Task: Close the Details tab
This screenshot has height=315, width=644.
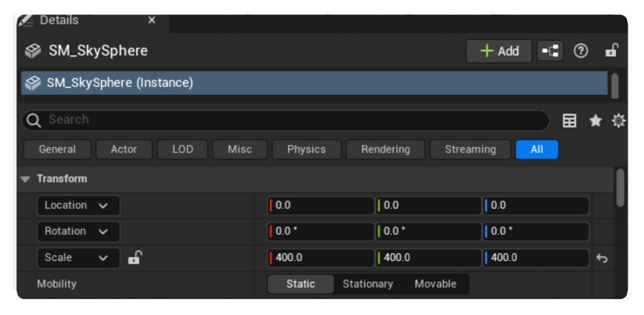Action: (x=152, y=21)
